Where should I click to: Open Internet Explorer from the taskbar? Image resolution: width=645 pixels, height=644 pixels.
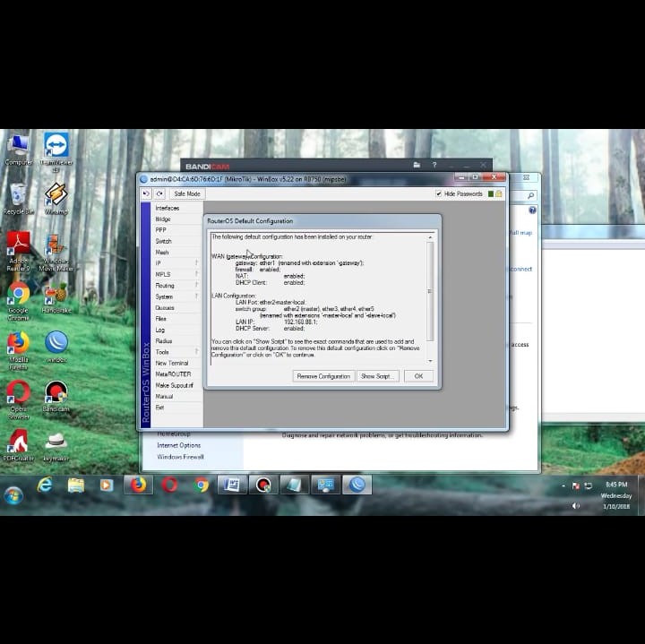pyautogui.click(x=45, y=485)
